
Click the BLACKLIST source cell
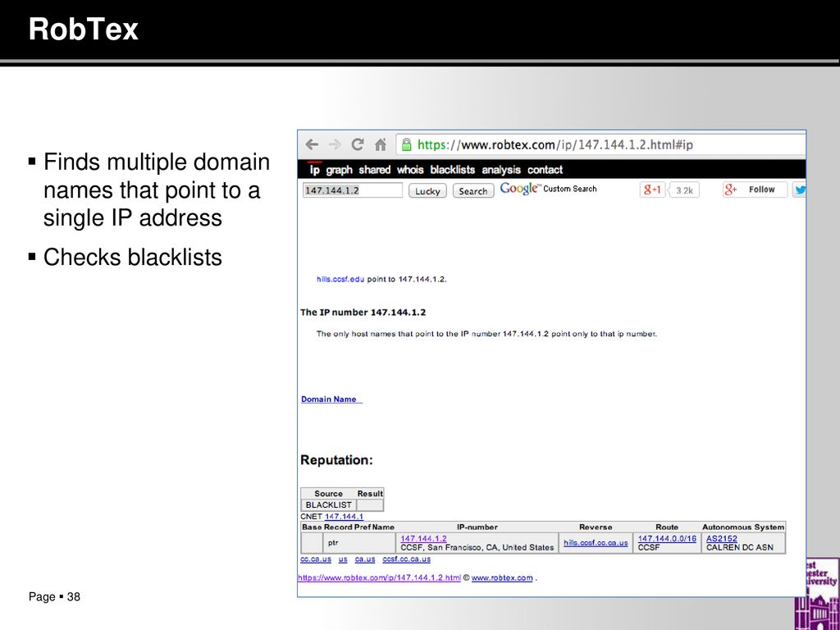tap(328, 504)
